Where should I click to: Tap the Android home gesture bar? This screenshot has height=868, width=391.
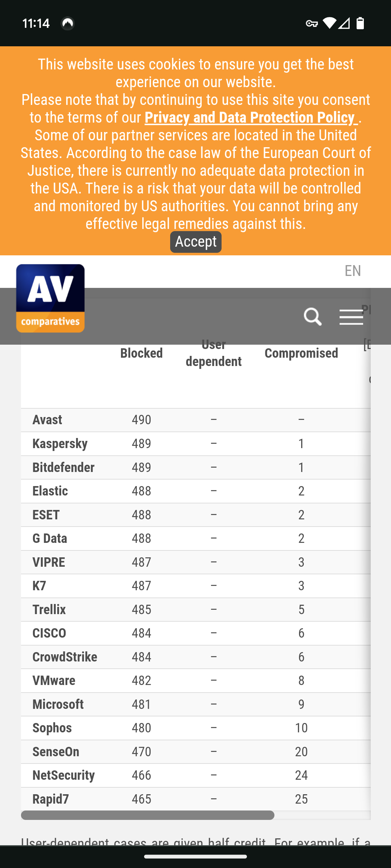pyautogui.click(x=195, y=856)
